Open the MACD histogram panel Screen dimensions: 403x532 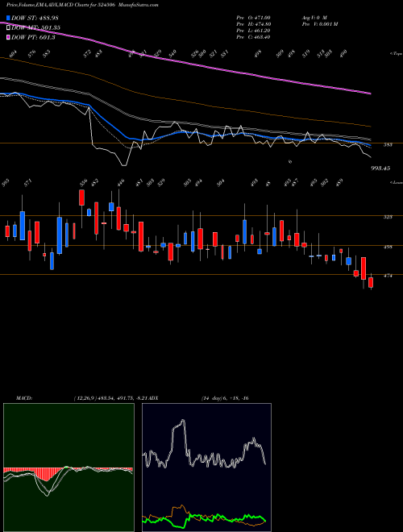pos(69,468)
